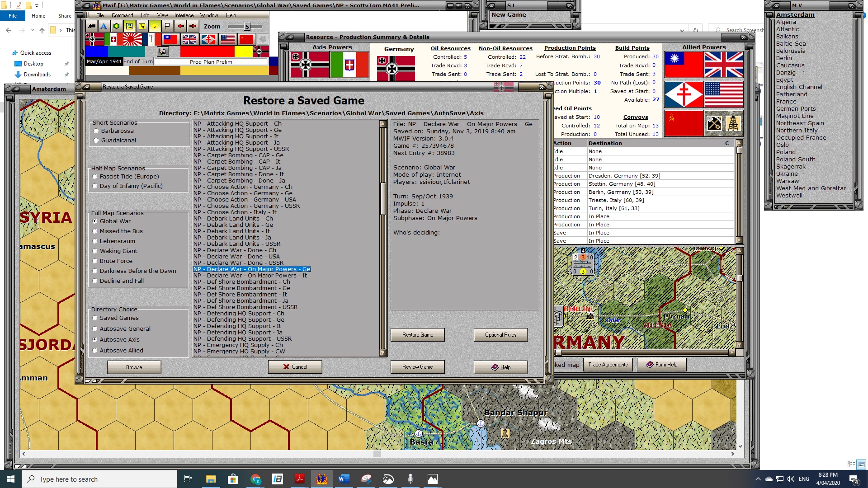Click the Trade Agreements button
This screenshot has width=868, height=488.
608,365
